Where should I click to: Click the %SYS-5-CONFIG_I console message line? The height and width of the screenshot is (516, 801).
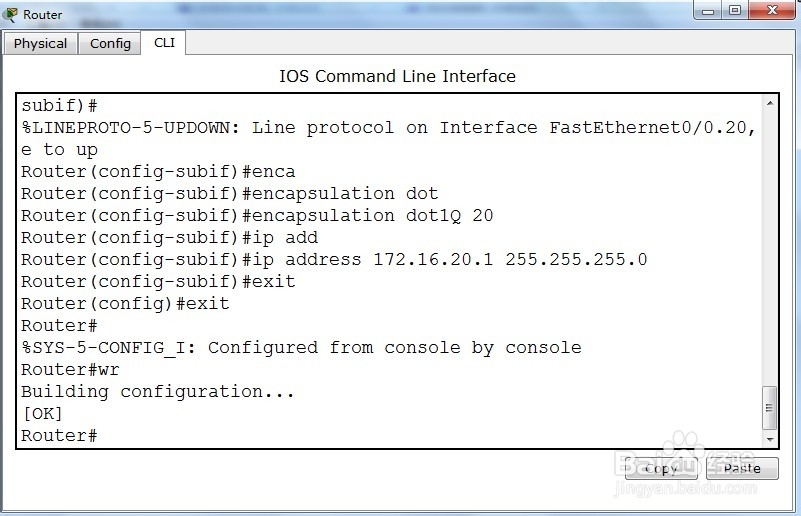click(301, 348)
